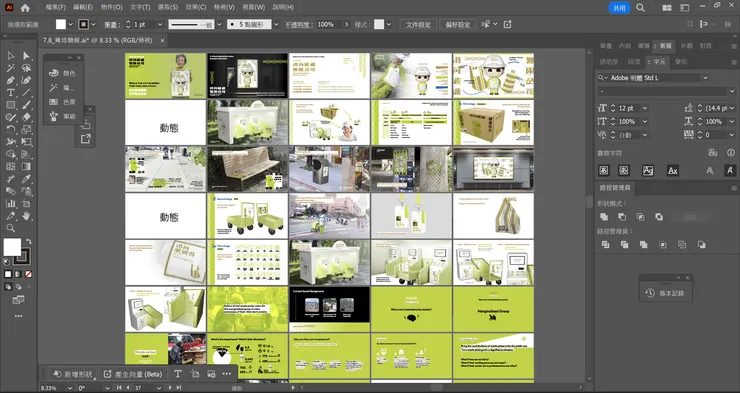The width and height of the screenshot is (740, 393).
Task: Switch to 變形 panel tab
Action: coord(681,61)
